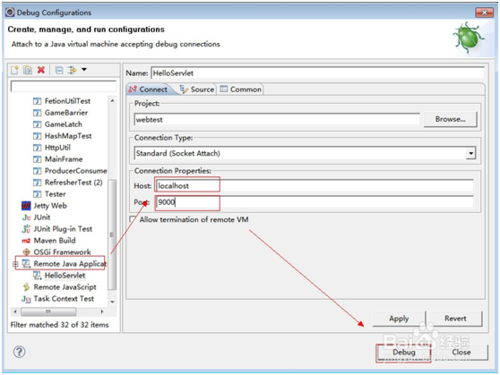Select GameBarrier configuration
The image size is (500, 375).
(x=66, y=113)
